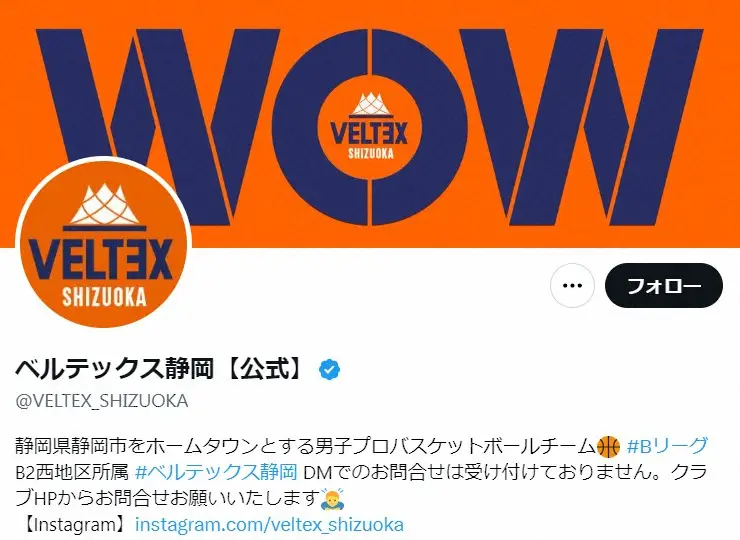The height and width of the screenshot is (540, 740).
Task: Click the フォロー follow button
Action: [664, 286]
